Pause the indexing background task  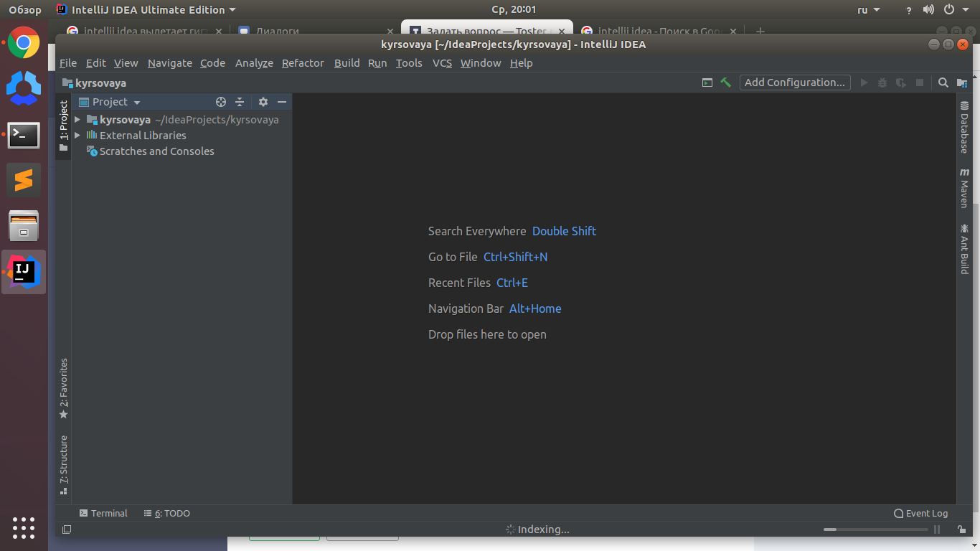937,529
